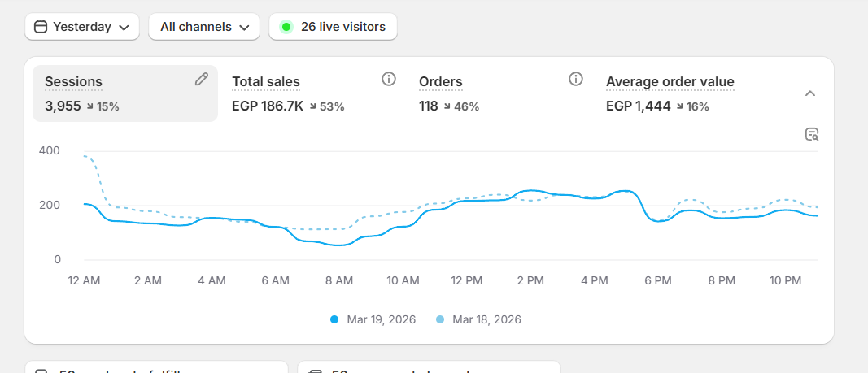
Task: Open the info icon beside Orders
Action: (x=576, y=79)
